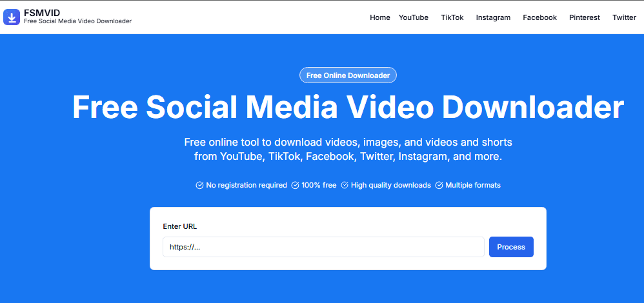Click the checkmark icon beside No registration required
This screenshot has height=303, width=644.
click(199, 185)
